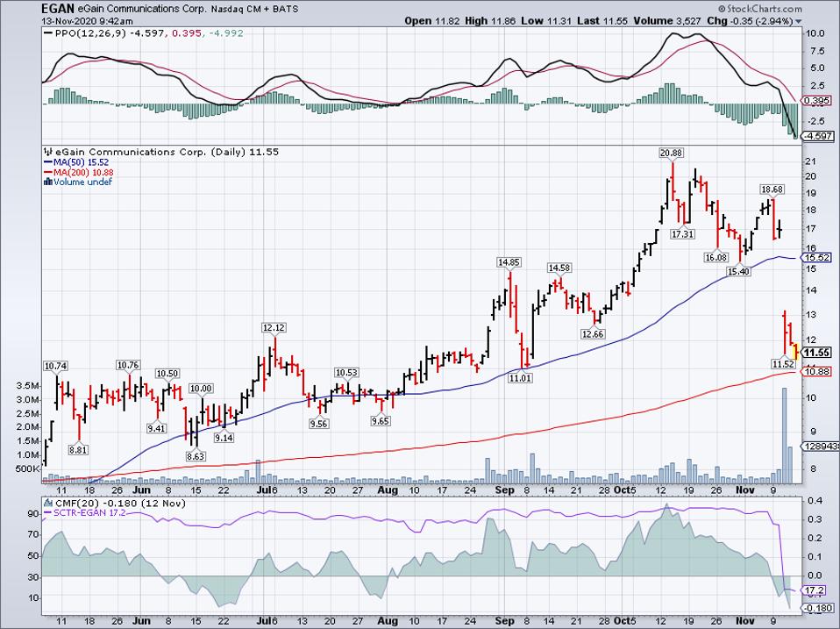Image resolution: width=840 pixels, height=629 pixels.
Task: Click the 11.01 low price label
Action: click(x=520, y=377)
